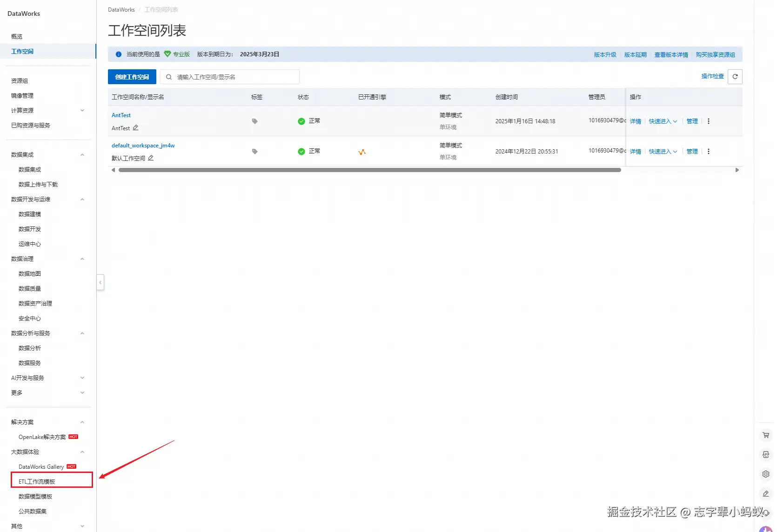
Task: Edit the 默认工作空间 display name with the pencil icon
Action: tap(151, 158)
